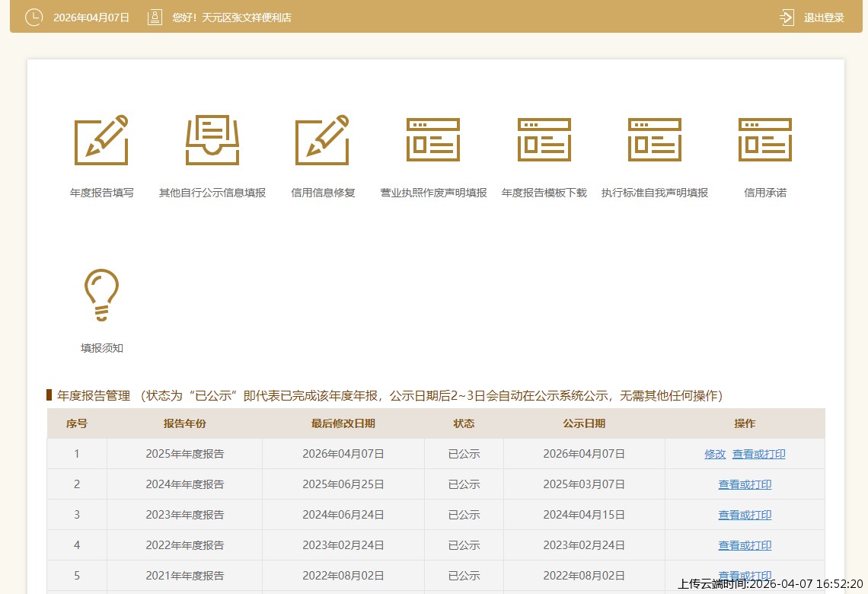Select the 信用承诺 icon

point(765,140)
